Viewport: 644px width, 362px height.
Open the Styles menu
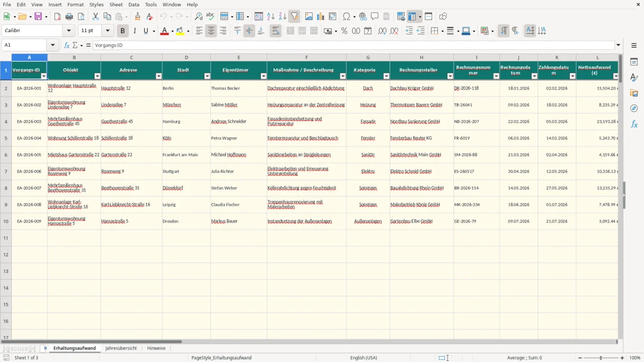97,4
